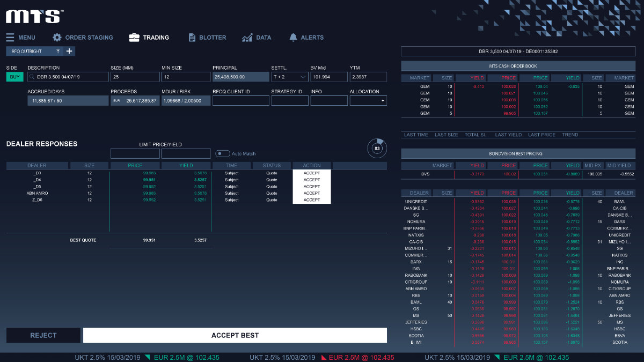The image size is (644, 362).
Task: Click the RFCQ Client ID input field
Action: (x=241, y=100)
